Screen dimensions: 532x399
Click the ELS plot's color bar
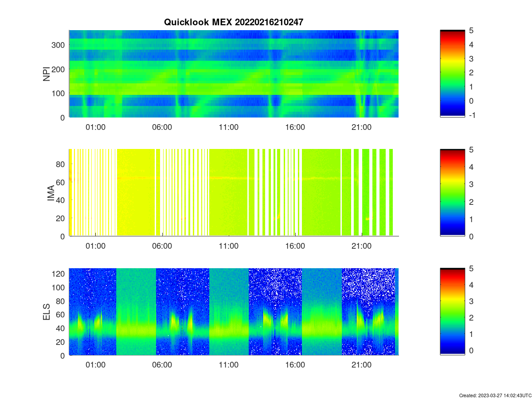[x=452, y=312]
